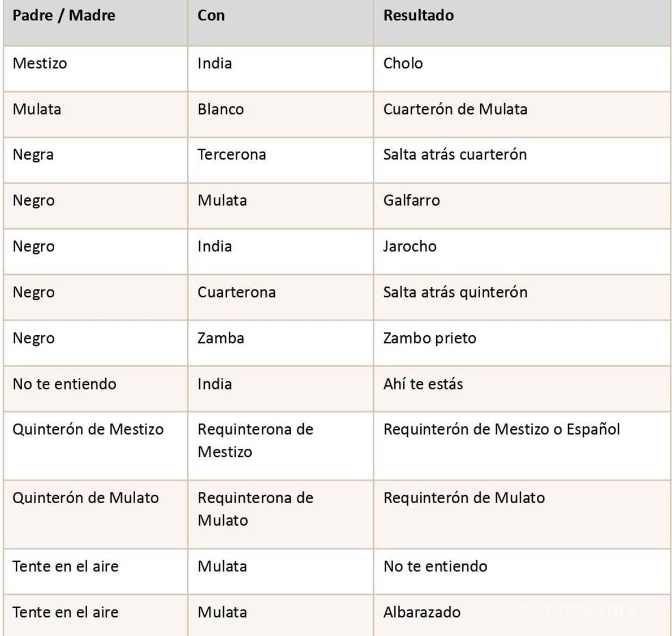Select the "Cholo" result cell
The height and width of the screenshot is (636, 672).
coord(403,63)
